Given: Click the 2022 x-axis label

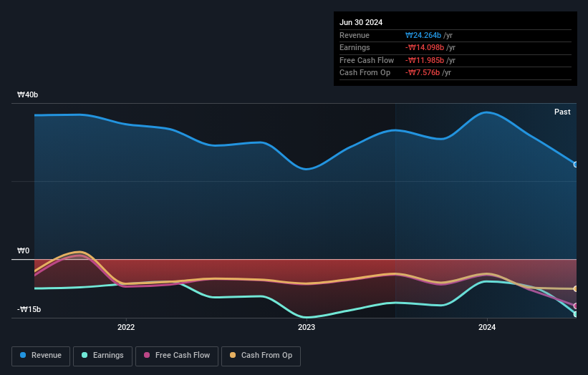Looking at the screenshot, I should (x=126, y=327).
